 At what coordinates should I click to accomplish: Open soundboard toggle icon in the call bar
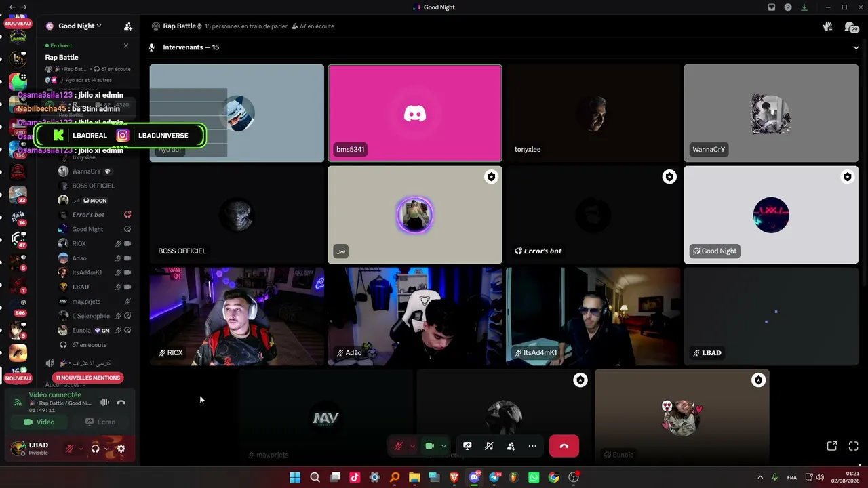[489, 446]
